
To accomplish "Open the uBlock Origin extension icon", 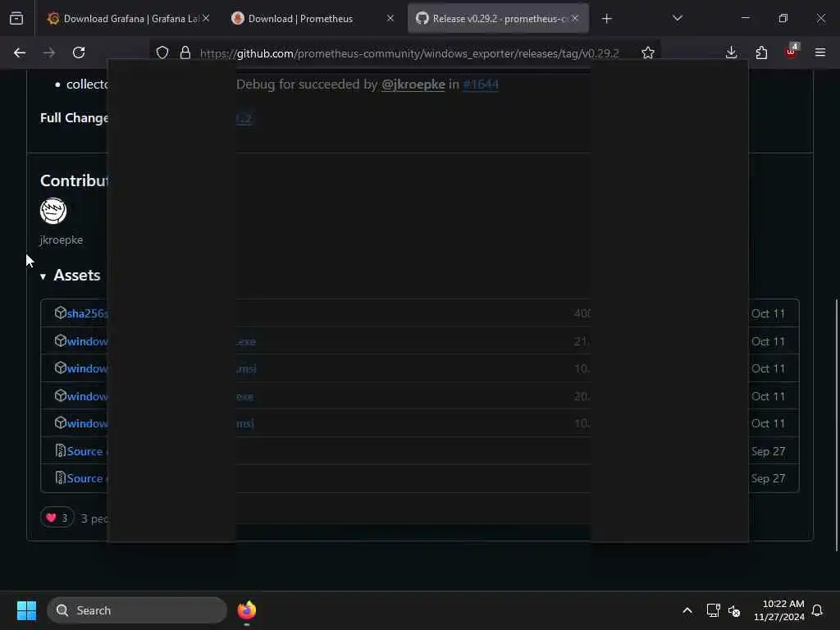I will [792, 52].
